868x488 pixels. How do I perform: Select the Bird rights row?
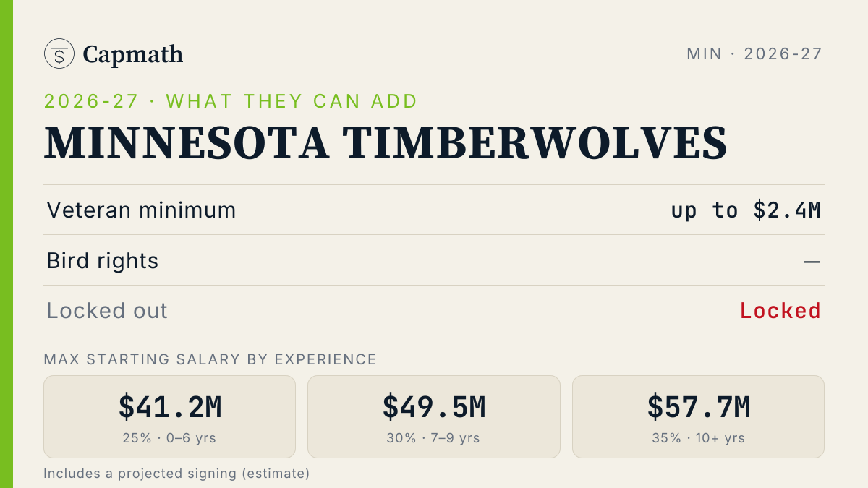coord(434,260)
